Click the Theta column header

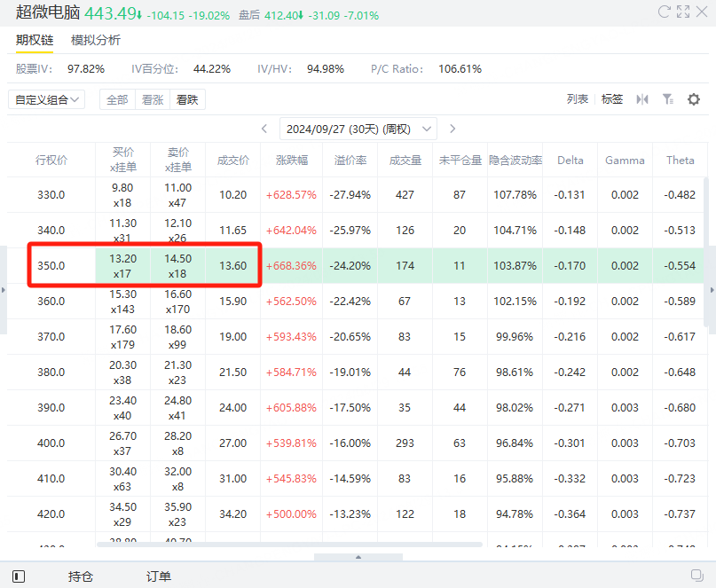pyautogui.click(x=680, y=161)
